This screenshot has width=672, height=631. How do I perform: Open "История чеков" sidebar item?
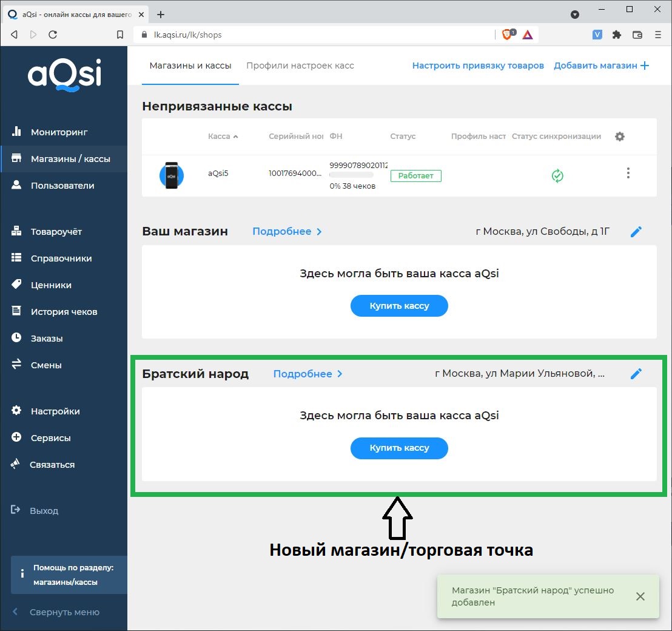[64, 312]
